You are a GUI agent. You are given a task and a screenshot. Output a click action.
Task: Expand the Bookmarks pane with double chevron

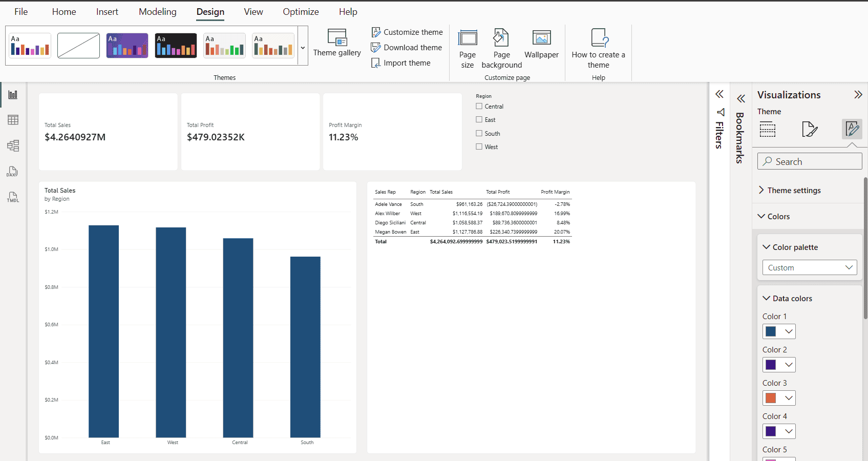pos(741,99)
